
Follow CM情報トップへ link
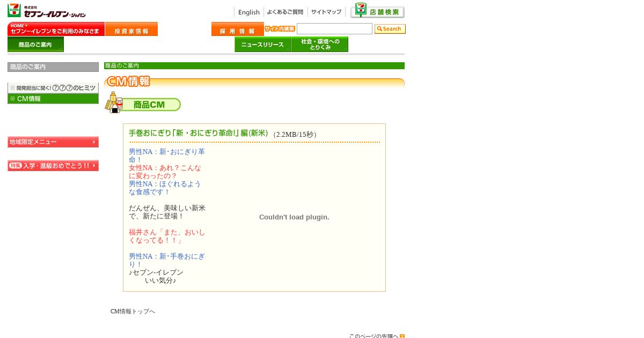pos(133,312)
